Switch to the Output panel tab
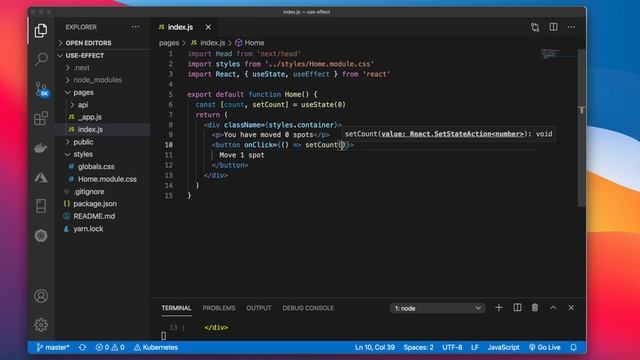The height and width of the screenshot is (360, 640). [x=258, y=308]
